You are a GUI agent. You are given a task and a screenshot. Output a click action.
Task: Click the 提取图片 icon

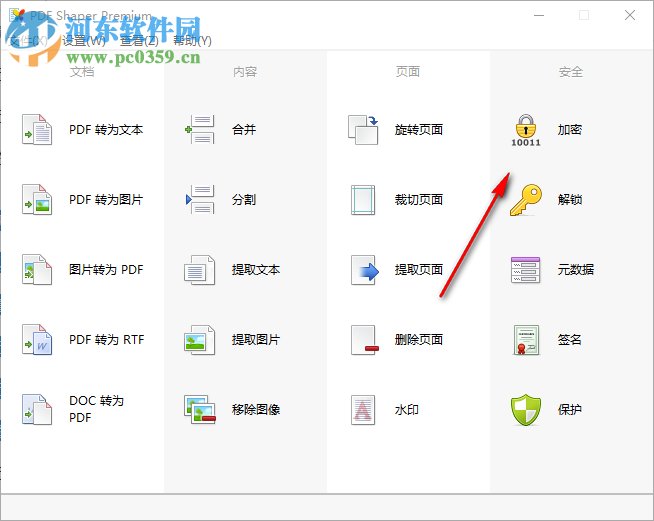point(200,340)
